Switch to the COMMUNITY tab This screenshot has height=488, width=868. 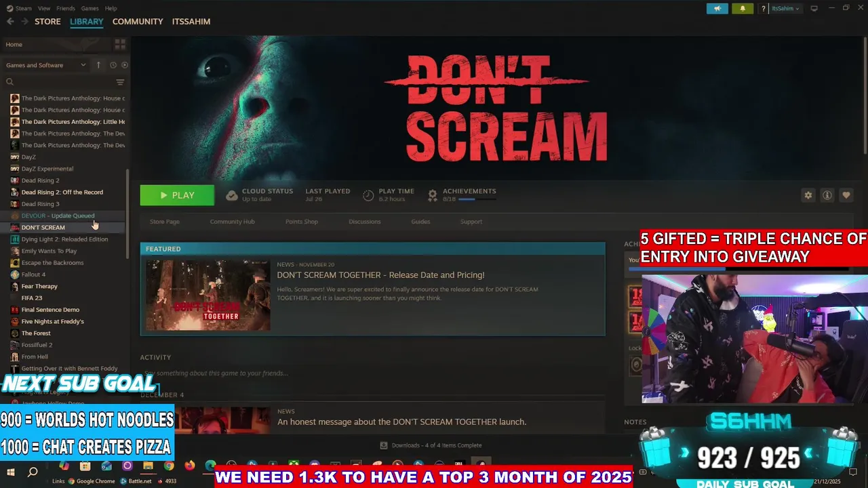(x=138, y=22)
